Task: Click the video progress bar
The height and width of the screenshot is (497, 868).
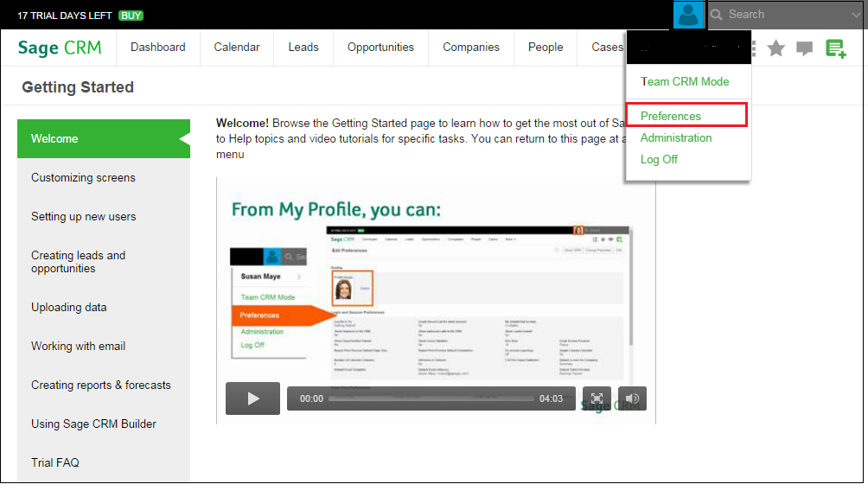Action: (x=431, y=398)
